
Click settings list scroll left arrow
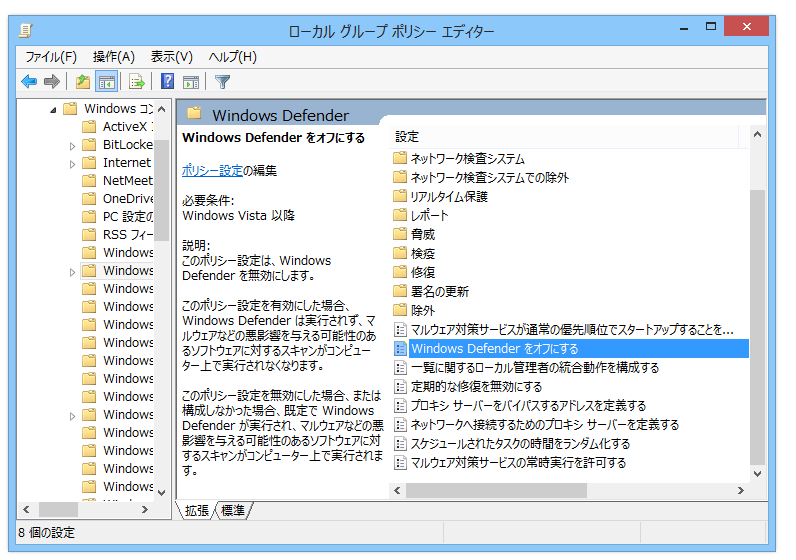pyautogui.click(x=397, y=490)
